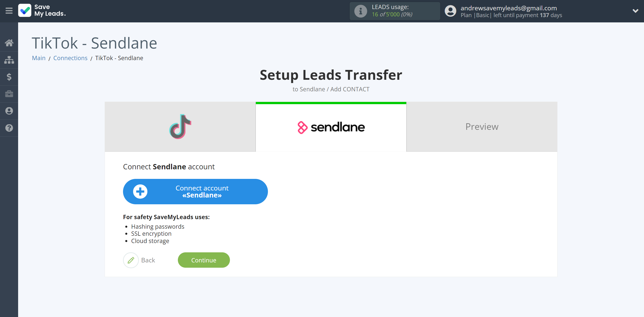Click the Sendlane destination icon tab
This screenshot has height=317, width=644.
[331, 127]
